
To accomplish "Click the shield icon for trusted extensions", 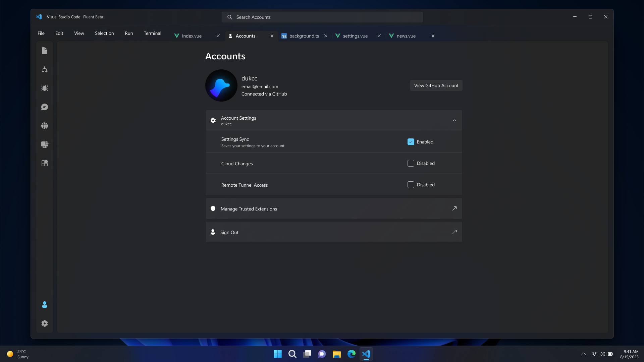I will [x=213, y=208].
